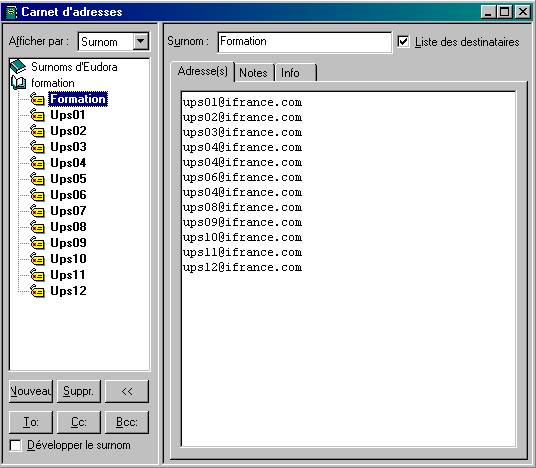This screenshot has width=536, height=468.
Task: Click the Surnoms d'Eudora book icon
Action: coord(18,66)
